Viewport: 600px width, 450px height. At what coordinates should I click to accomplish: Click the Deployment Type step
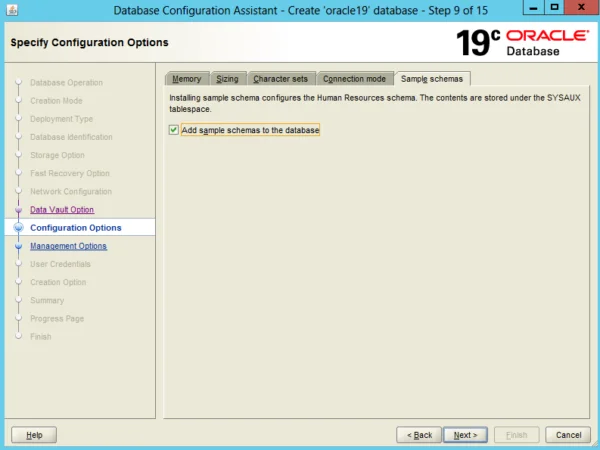point(62,119)
